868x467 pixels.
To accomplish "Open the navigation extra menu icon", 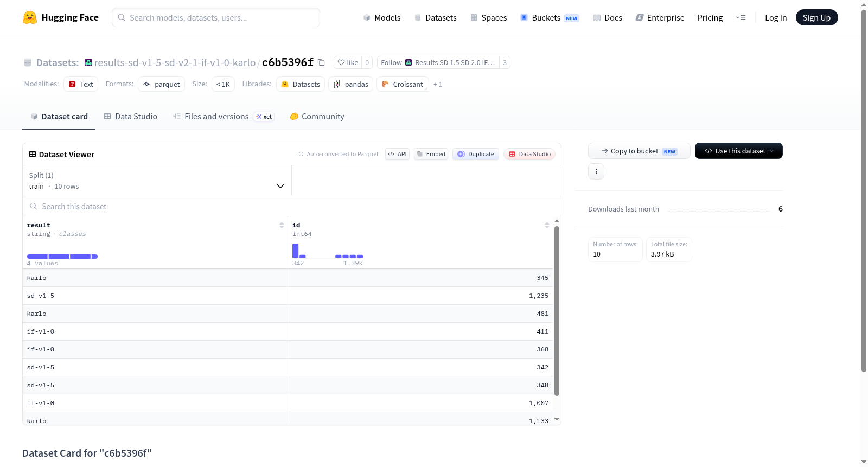I will click(x=741, y=17).
